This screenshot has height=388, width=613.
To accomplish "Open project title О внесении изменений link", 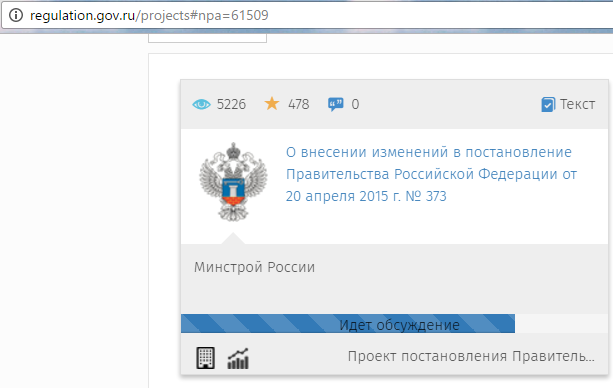I will (431, 174).
